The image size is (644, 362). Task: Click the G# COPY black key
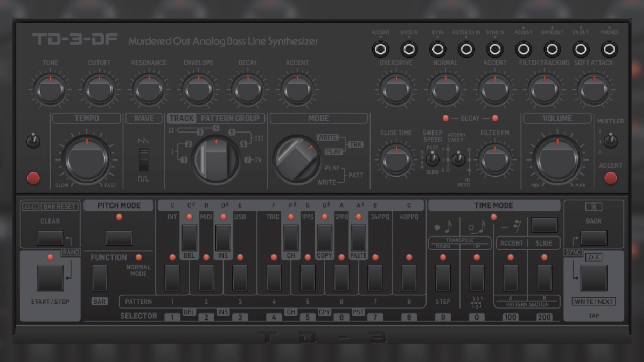coord(325,238)
